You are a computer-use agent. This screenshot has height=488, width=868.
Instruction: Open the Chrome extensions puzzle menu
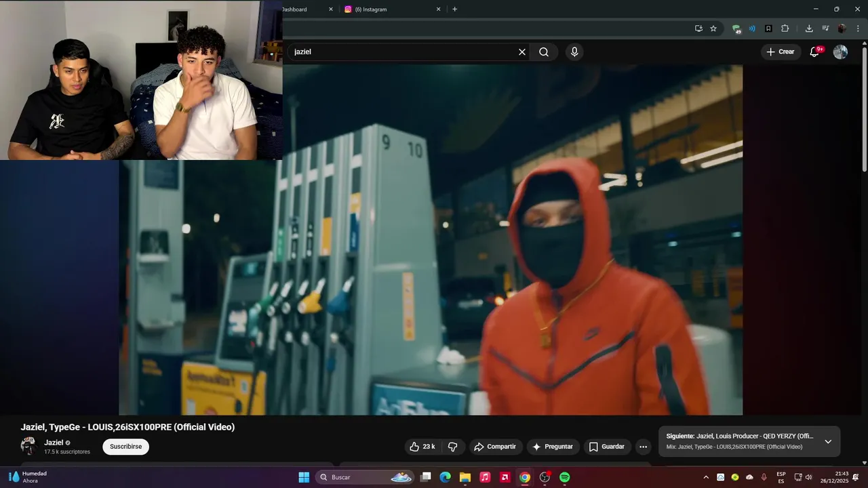click(785, 28)
